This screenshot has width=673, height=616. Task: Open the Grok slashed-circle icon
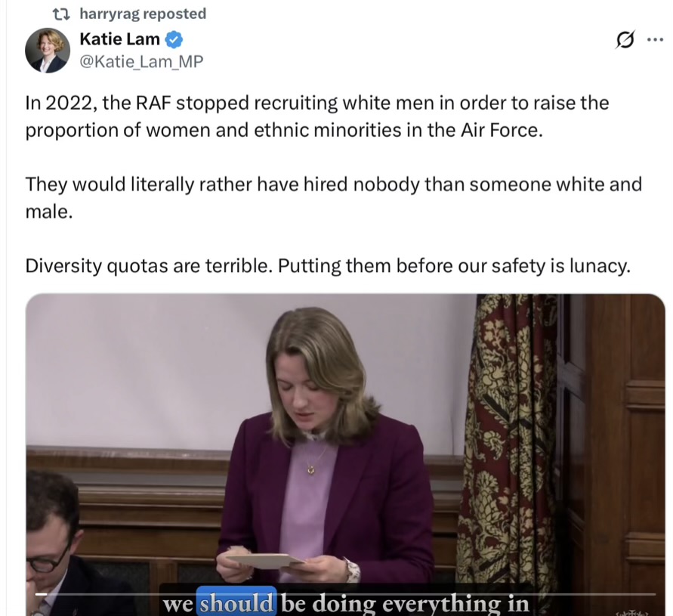[x=625, y=40]
